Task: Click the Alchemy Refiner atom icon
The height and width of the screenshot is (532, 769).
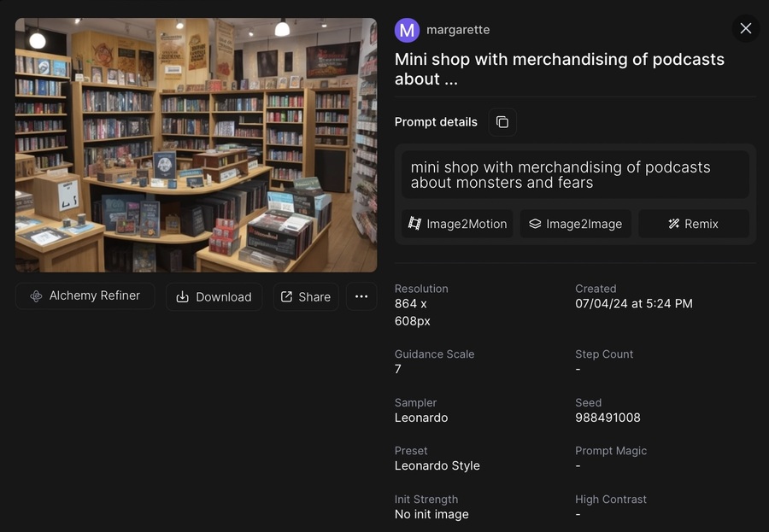Action: [36, 296]
